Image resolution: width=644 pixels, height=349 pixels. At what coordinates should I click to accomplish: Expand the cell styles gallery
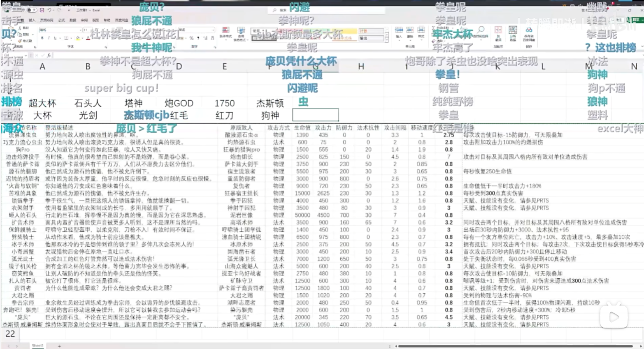387,40
